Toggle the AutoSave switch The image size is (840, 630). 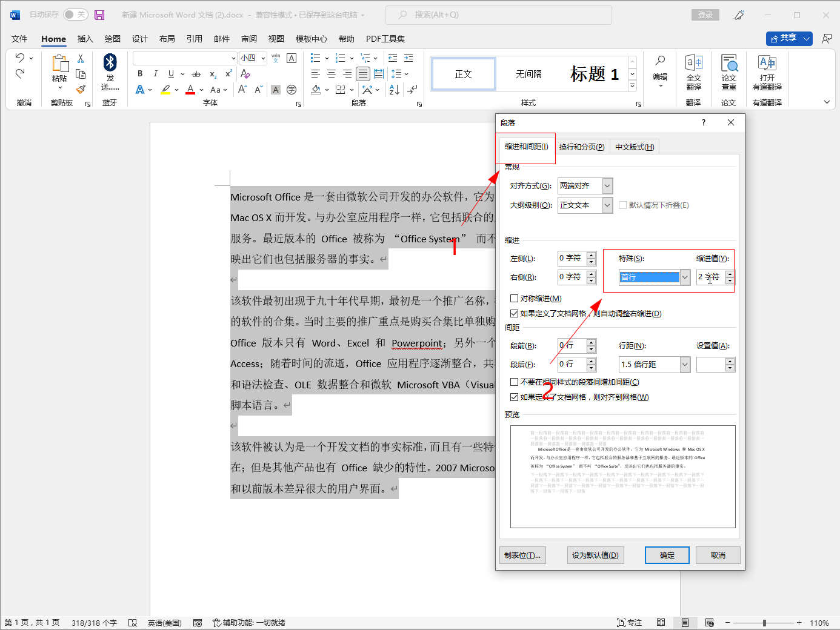point(75,15)
